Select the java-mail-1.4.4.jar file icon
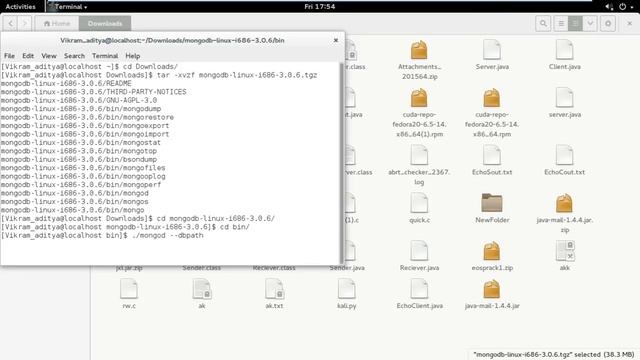This screenshot has height=360, width=640. tap(492, 289)
